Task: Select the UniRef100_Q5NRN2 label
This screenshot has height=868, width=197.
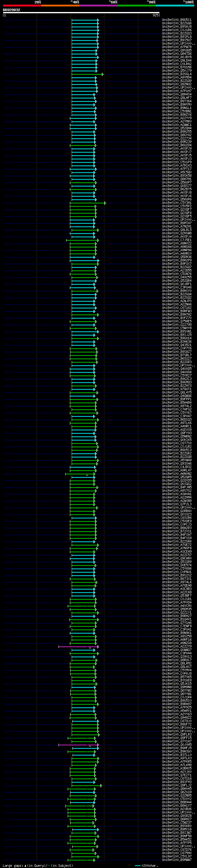Action: click(x=177, y=437)
